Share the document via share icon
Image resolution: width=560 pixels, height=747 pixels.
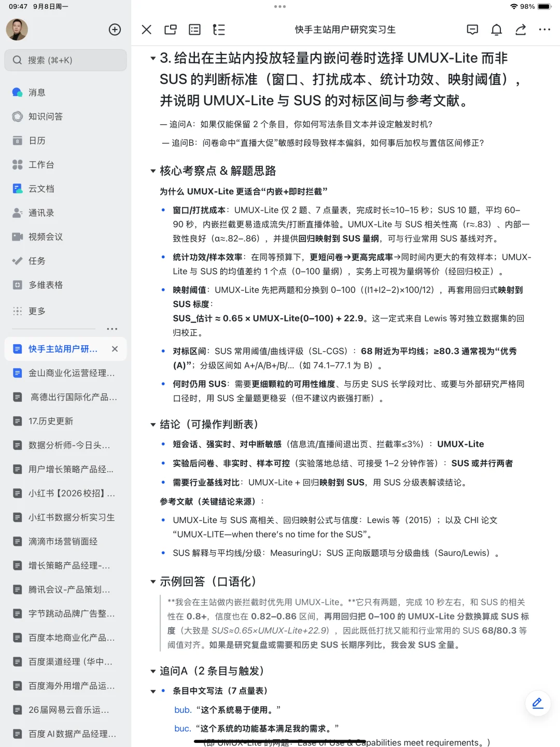coord(521,30)
